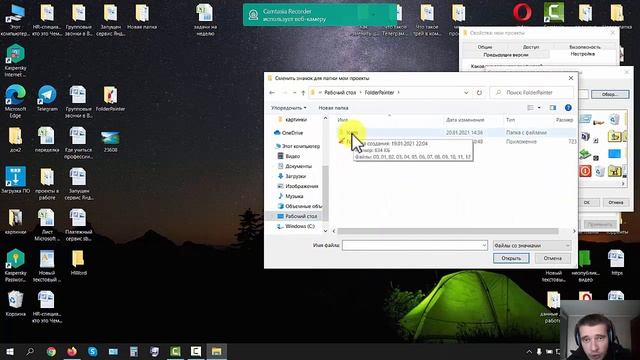The height and width of the screenshot is (360, 640).
Task: Switch to Общие tab in the Properties window
Action: tap(485, 47)
